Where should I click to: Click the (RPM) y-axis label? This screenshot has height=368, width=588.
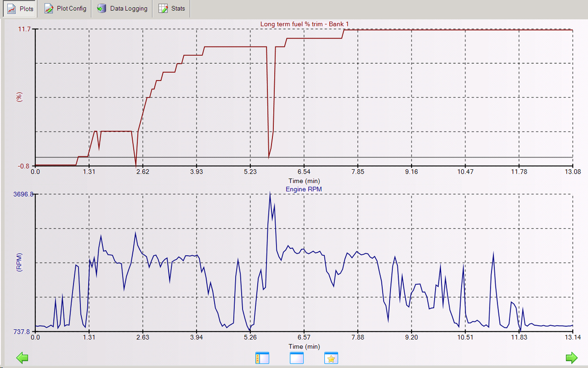[x=19, y=263]
